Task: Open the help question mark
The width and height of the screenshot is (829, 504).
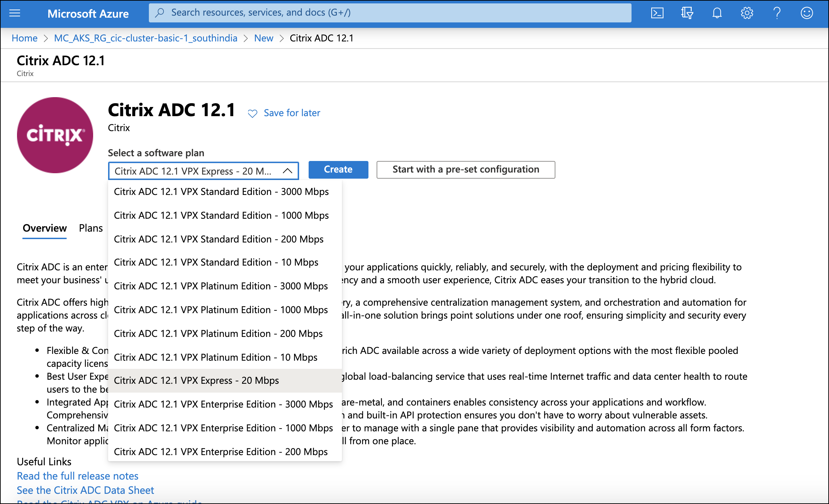Action: (x=777, y=13)
